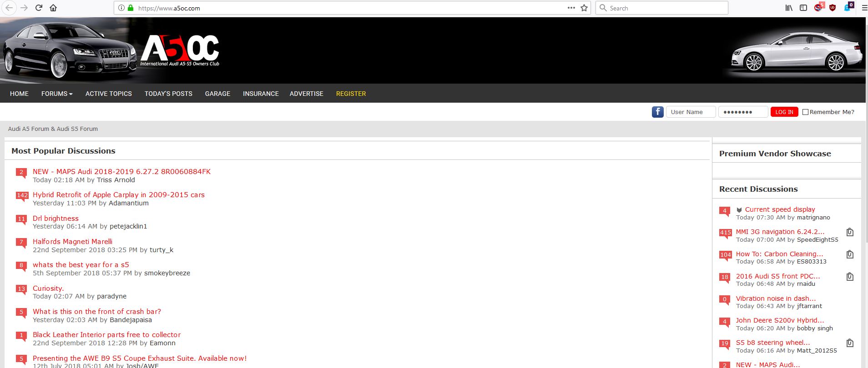The height and width of the screenshot is (368, 868).
Task: Click reply bubble 104 for Carbon Cleaning
Action: (725, 255)
